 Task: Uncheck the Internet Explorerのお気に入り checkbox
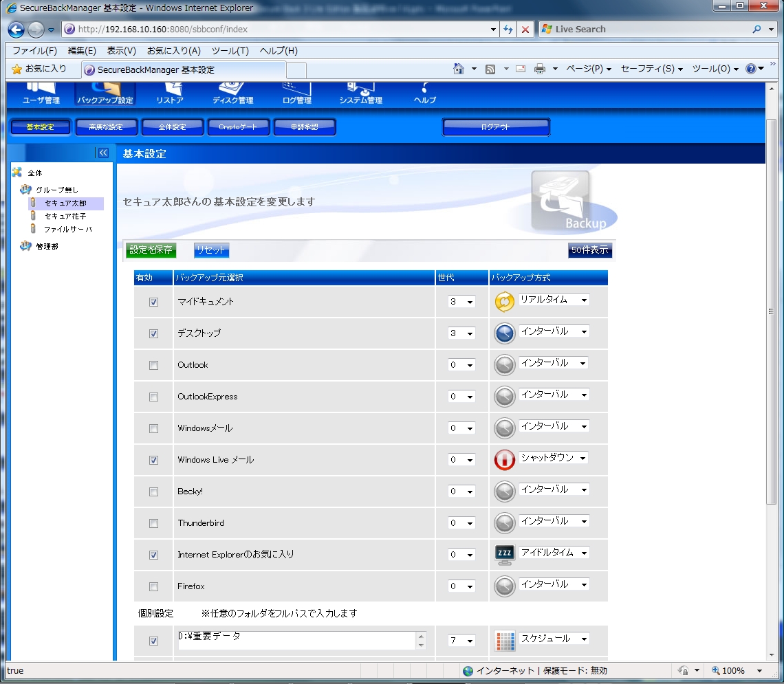[153, 555]
